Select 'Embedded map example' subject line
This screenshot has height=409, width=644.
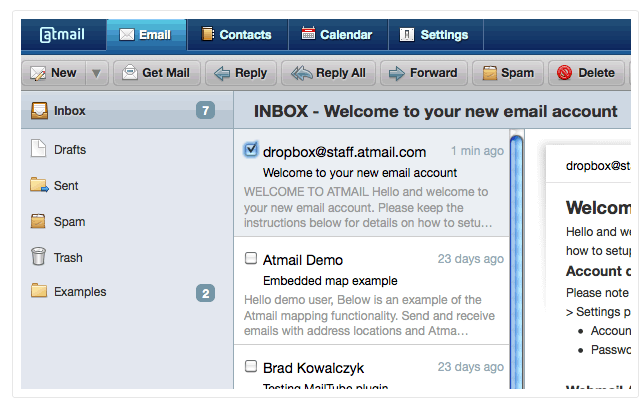[x=330, y=281]
